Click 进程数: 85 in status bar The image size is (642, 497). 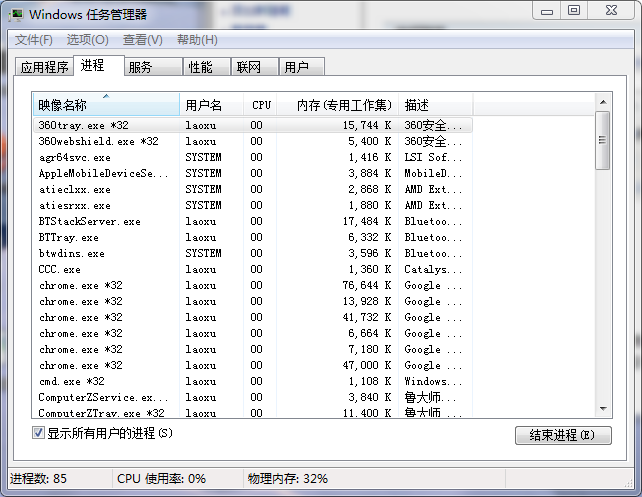[x=38, y=479]
